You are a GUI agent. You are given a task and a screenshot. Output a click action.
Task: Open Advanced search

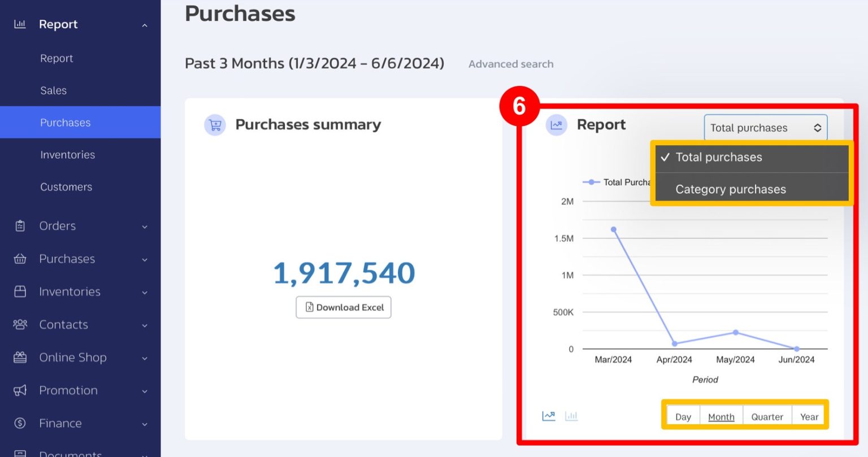pyautogui.click(x=510, y=64)
